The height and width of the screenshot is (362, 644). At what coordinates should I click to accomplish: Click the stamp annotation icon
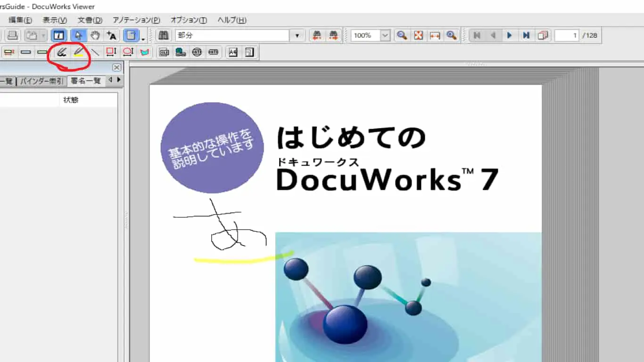pos(180,52)
